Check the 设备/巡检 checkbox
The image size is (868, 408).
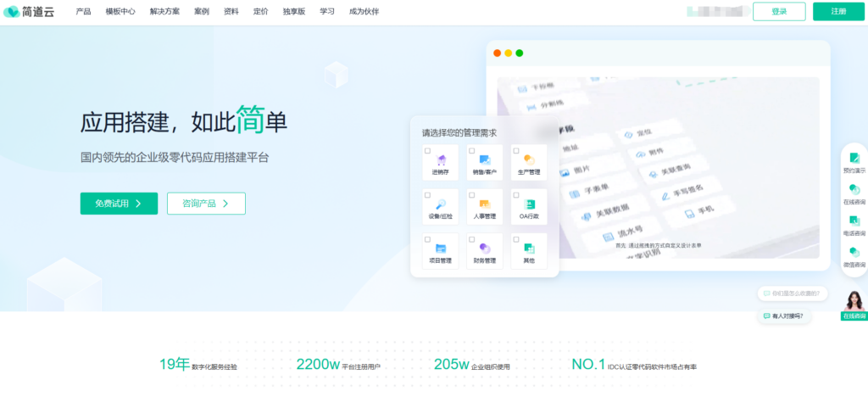pyautogui.click(x=428, y=195)
